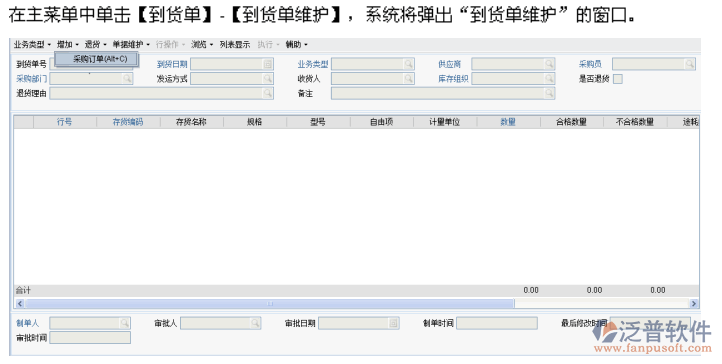Open the 单据维护 dropdown menu
The height and width of the screenshot is (364, 722).
click(131, 45)
